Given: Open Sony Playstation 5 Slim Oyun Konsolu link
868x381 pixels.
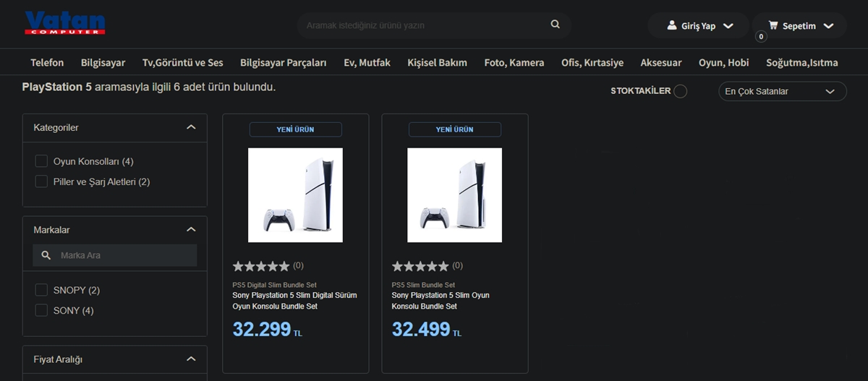Looking at the screenshot, I should (x=441, y=301).
